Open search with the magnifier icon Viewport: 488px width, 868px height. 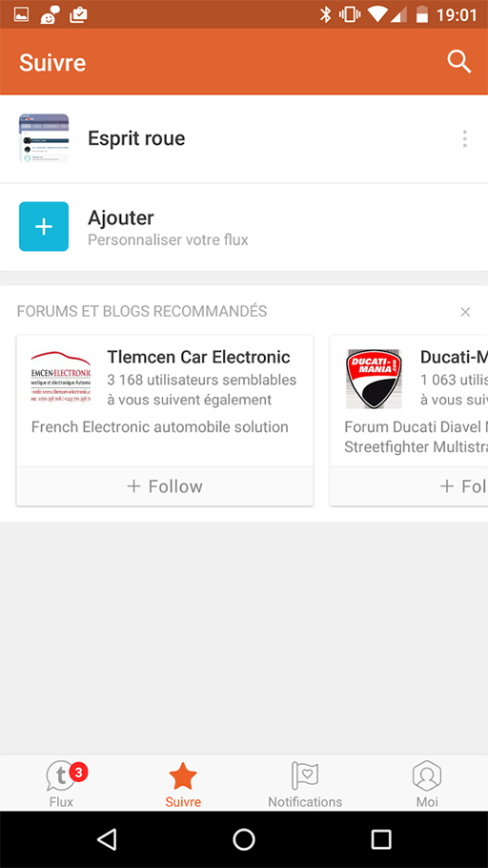pos(458,62)
